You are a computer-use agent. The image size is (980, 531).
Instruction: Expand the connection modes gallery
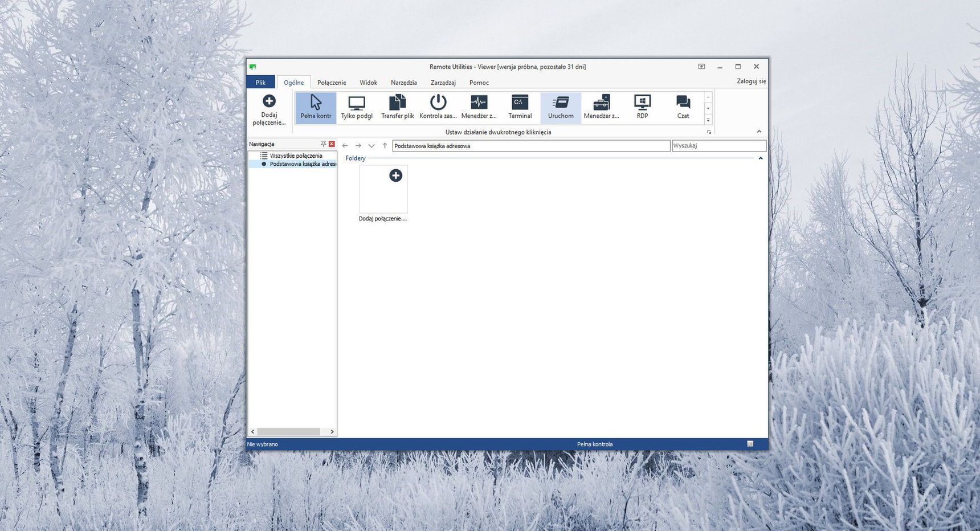point(708,120)
